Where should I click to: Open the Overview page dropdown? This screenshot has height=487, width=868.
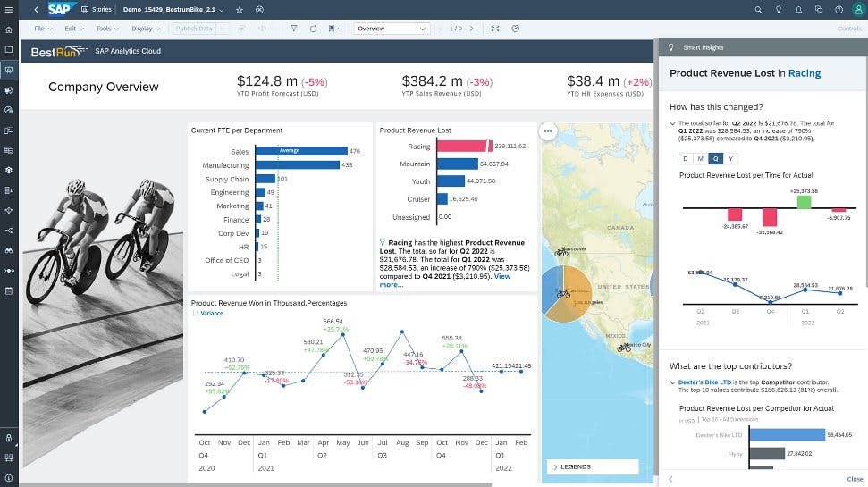coord(391,29)
